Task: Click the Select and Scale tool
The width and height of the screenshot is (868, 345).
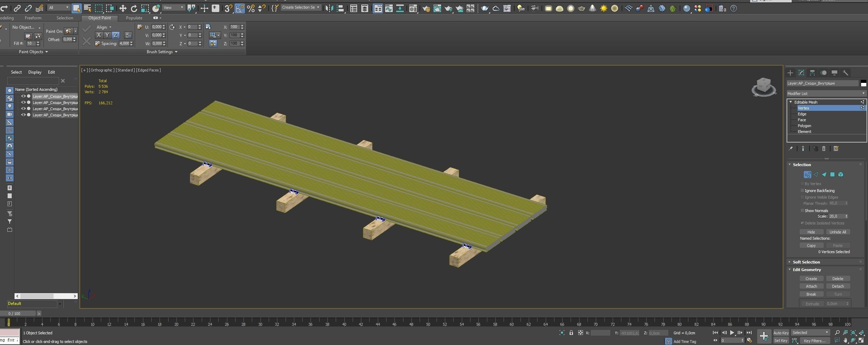Action: coord(145,8)
